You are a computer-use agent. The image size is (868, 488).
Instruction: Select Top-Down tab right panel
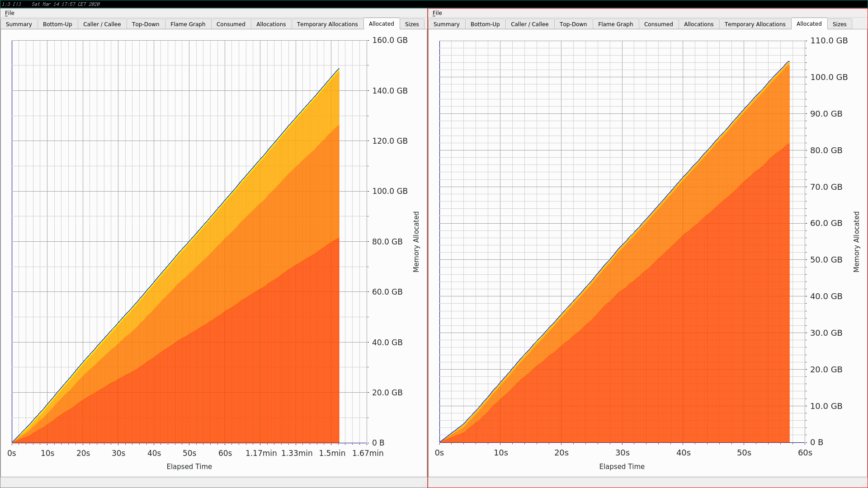tap(573, 24)
